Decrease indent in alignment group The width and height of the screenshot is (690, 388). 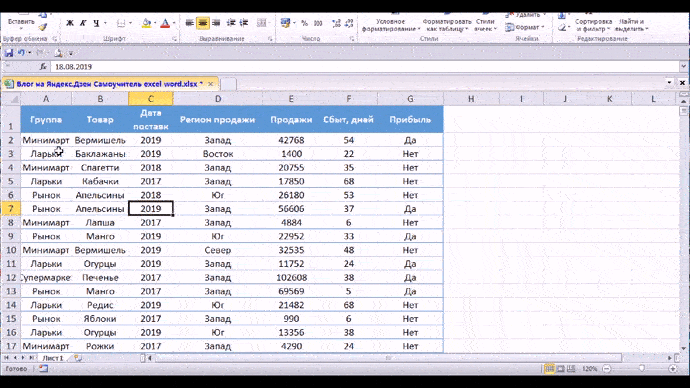231,23
